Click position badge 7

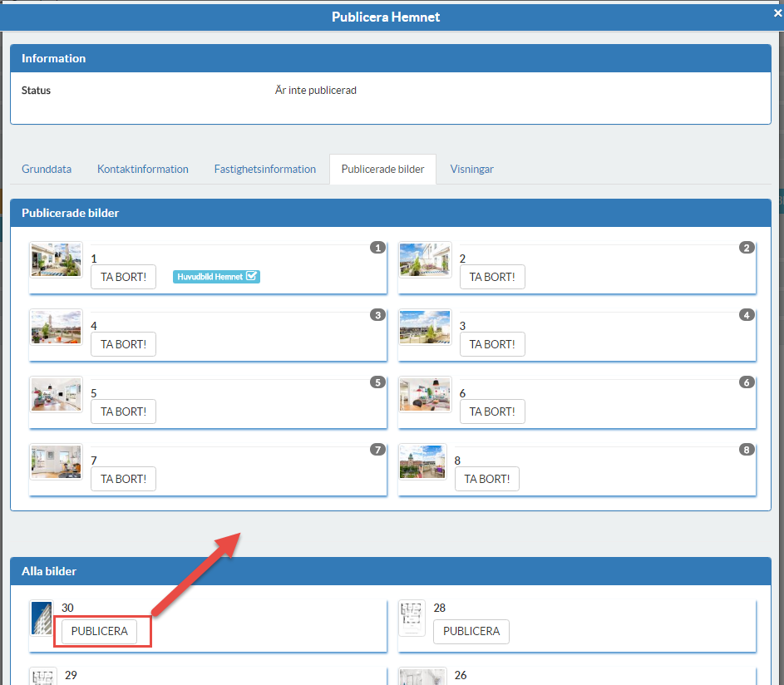(x=377, y=450)
